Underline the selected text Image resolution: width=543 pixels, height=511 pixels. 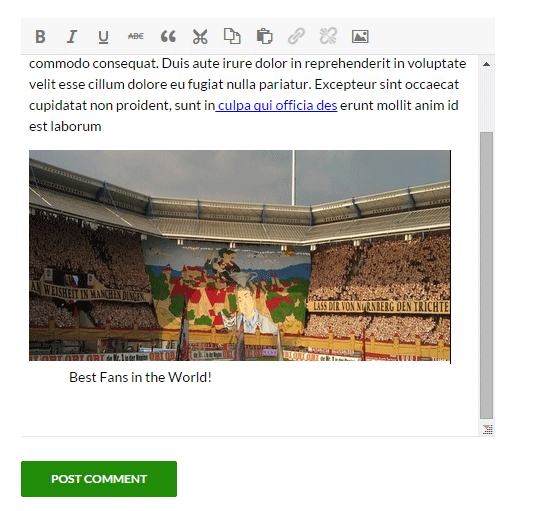click(x=103, y=37)
